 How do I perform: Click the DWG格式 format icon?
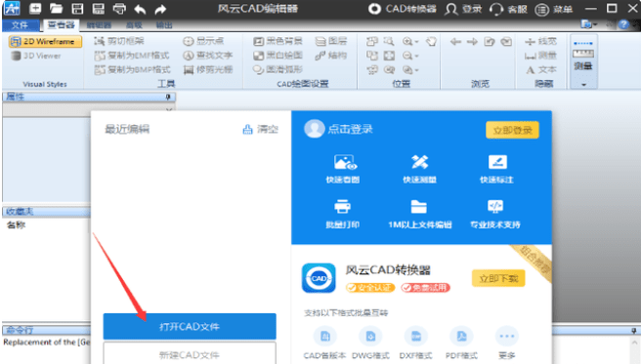click(x=370, y=337)
